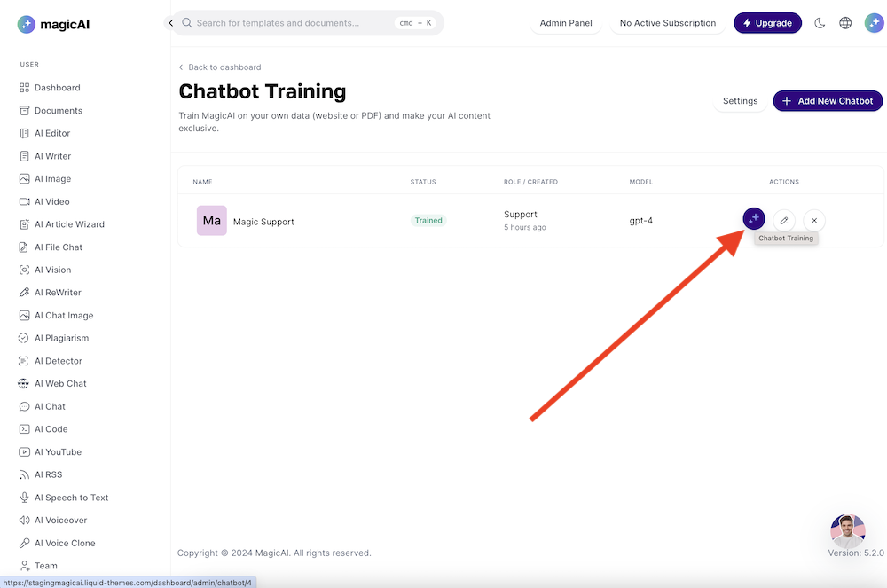Click the AI Web Chat globe icon
Image resolution: width=887 pixels, height=588 pixels.
[x=23, y=383]
